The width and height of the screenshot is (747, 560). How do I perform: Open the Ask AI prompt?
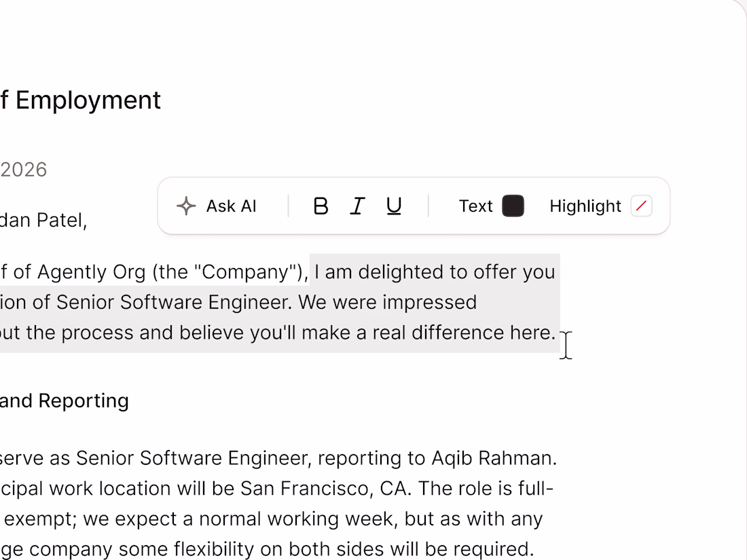coord(216,206)
